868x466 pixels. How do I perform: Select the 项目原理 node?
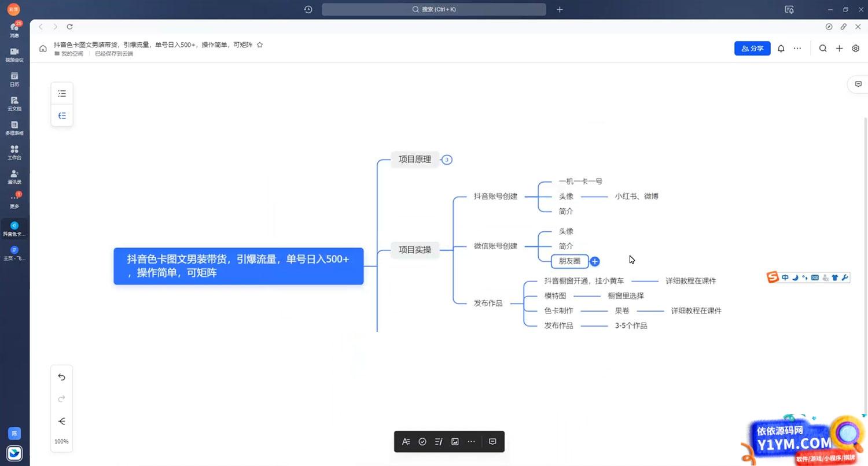tap(415, 160)
